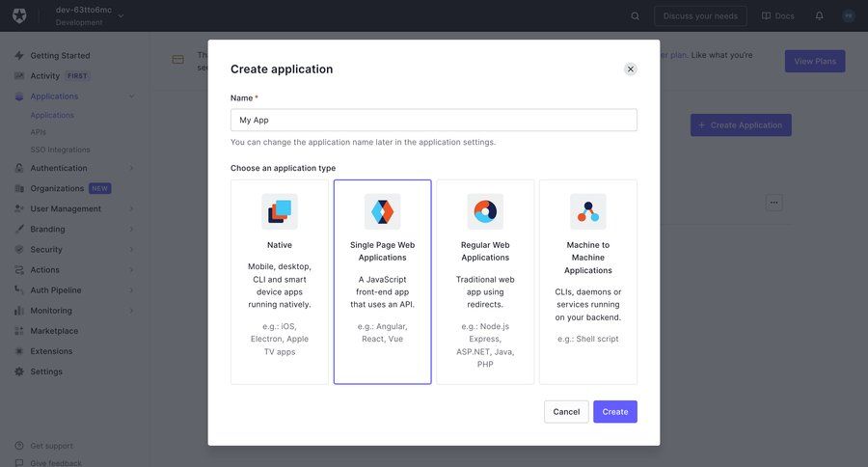This screenshot has width=868, height=467.
Task: Click the Getting Started lightning icon
Action: (19, 55)
